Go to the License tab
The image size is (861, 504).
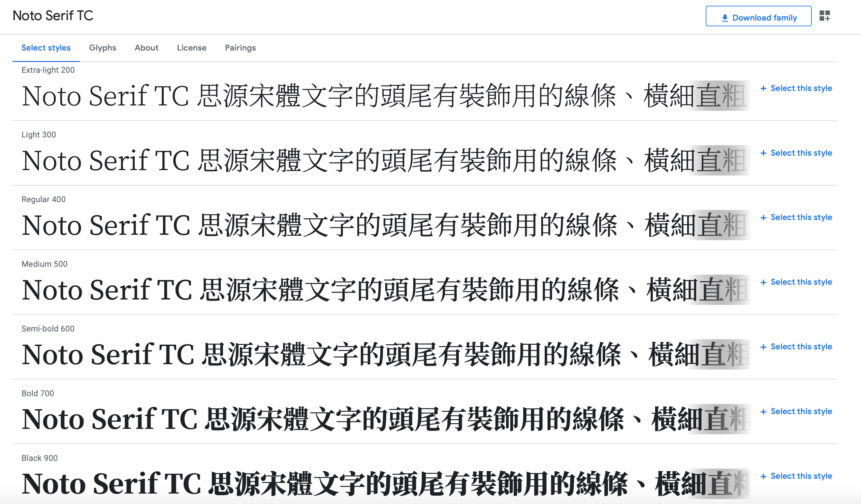191,48
